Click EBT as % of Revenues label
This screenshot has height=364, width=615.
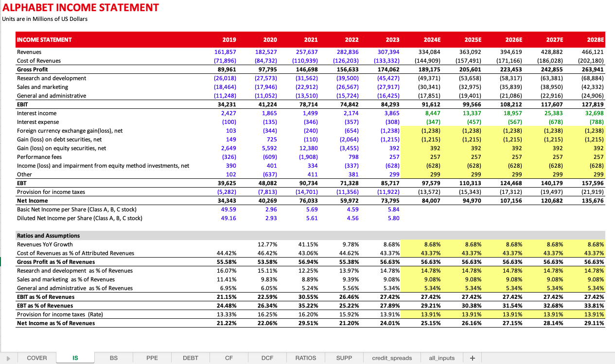coord(45,306)
